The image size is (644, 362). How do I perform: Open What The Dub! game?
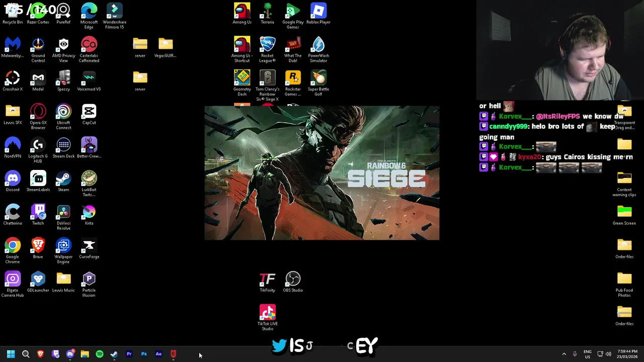tap(293, 50)
